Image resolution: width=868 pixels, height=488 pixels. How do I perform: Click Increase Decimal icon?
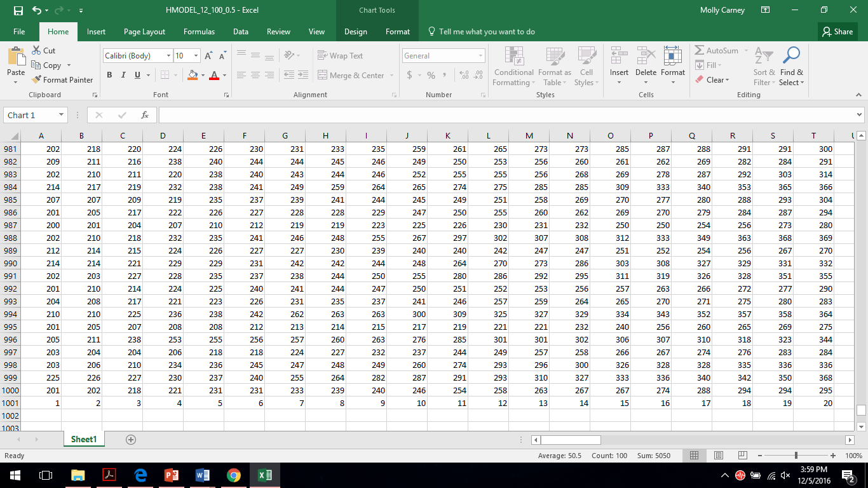(463, 75)
